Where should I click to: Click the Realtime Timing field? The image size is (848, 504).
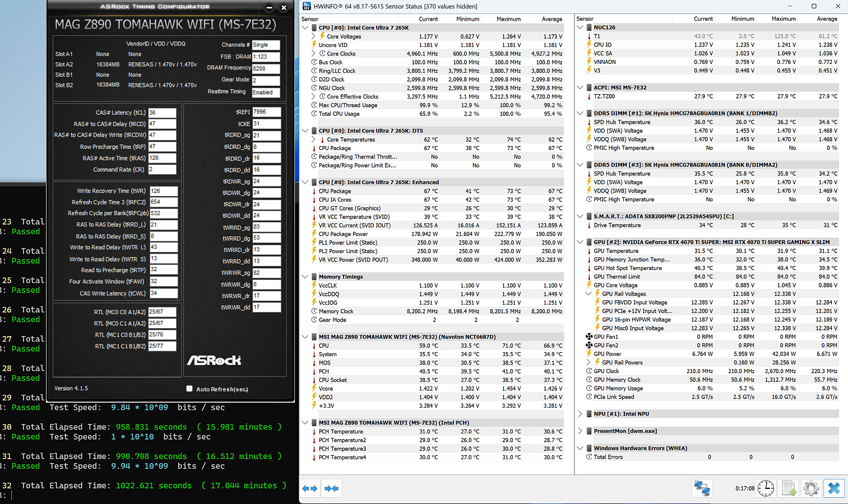(266, 92)
